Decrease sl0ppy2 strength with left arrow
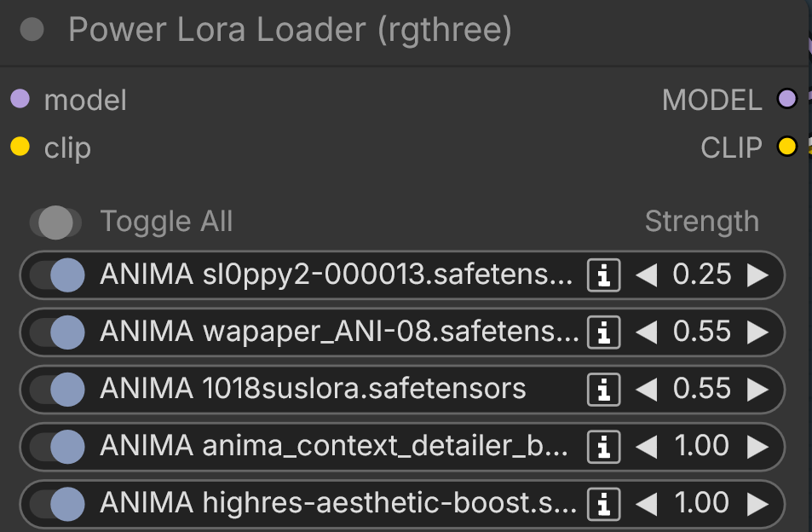The height and width of the screenshot is (532, 812). (647, 275)
